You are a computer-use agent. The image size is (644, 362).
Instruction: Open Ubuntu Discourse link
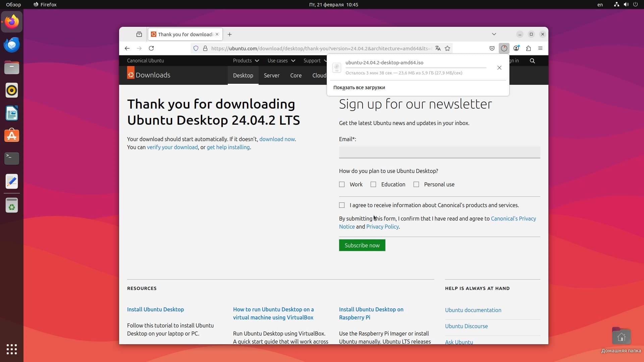point(466,326)
